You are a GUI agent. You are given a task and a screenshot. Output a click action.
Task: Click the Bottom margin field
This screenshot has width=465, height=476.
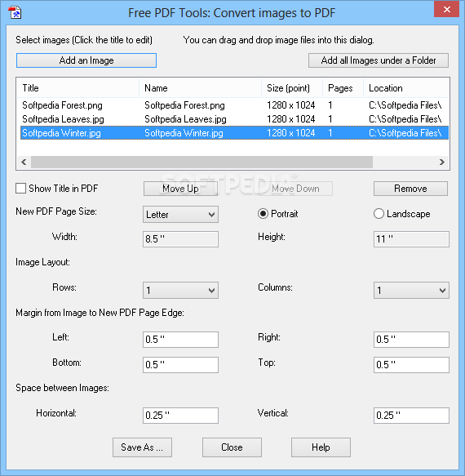180,365
